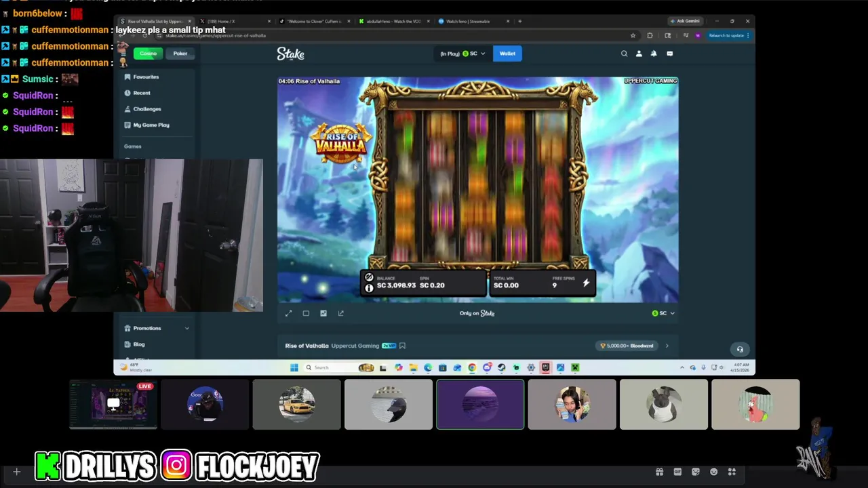Switch to the Poker section
Viewport: 868px width, 488px height.
point(180,54)
